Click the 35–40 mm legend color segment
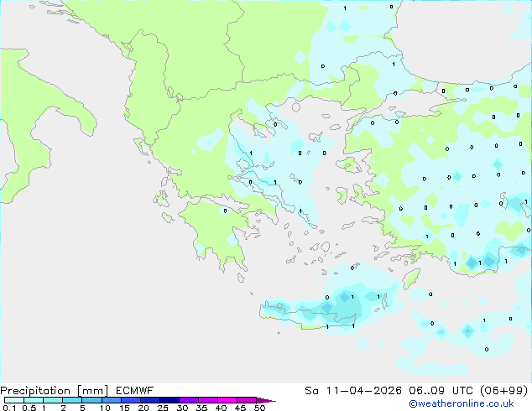The width and height of the screenshot is (532, 411). click(208, 400)
